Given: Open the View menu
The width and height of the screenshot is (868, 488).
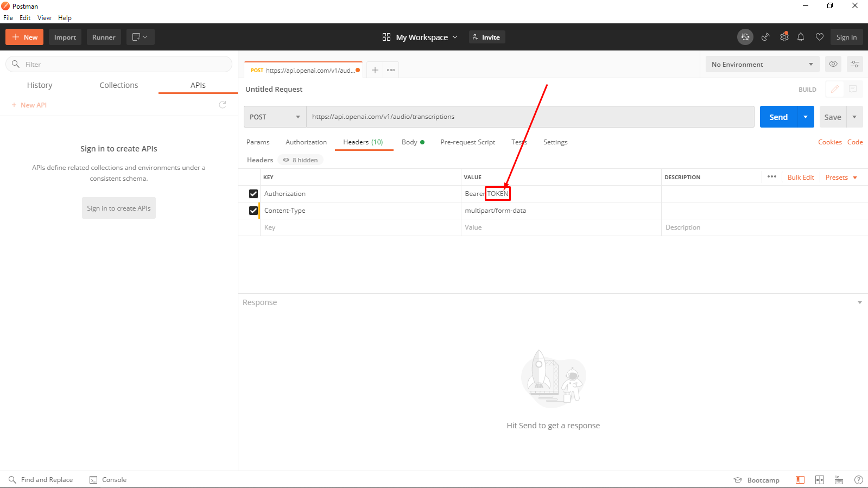Looking at the screenshot, I should tap(44, 18).
